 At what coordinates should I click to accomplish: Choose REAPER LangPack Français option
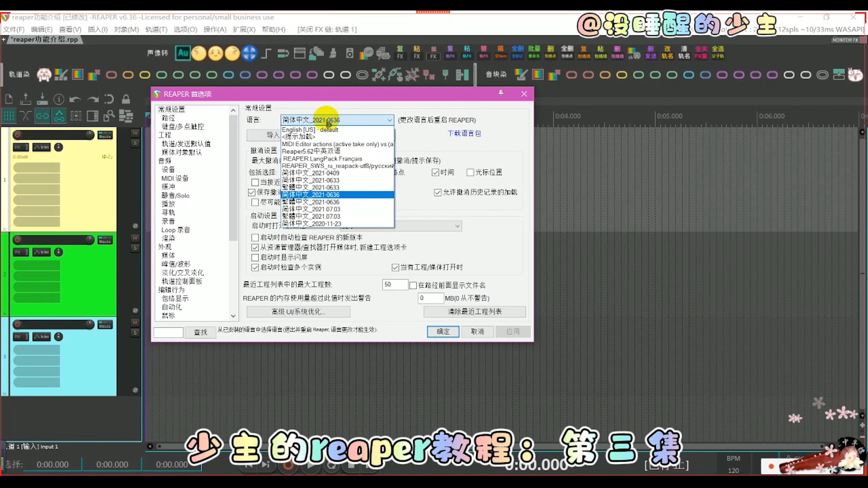point(322,159)
